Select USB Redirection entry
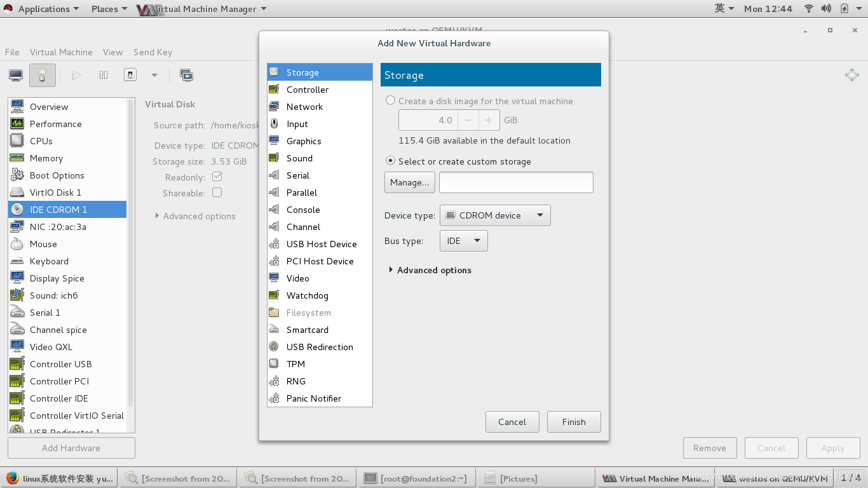 [x=320, y=347]
